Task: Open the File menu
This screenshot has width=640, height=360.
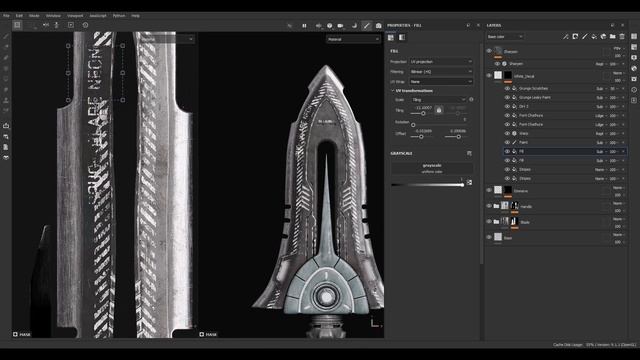Action: (6, 16)
